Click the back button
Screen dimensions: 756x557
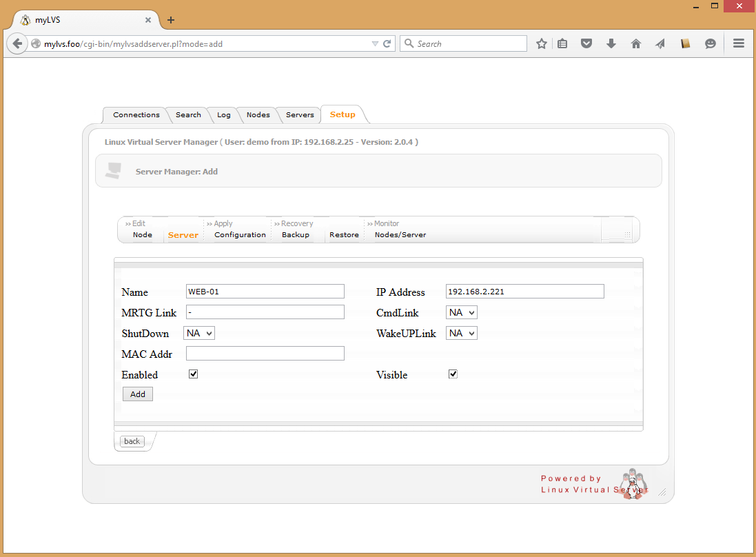click(132, 441)
